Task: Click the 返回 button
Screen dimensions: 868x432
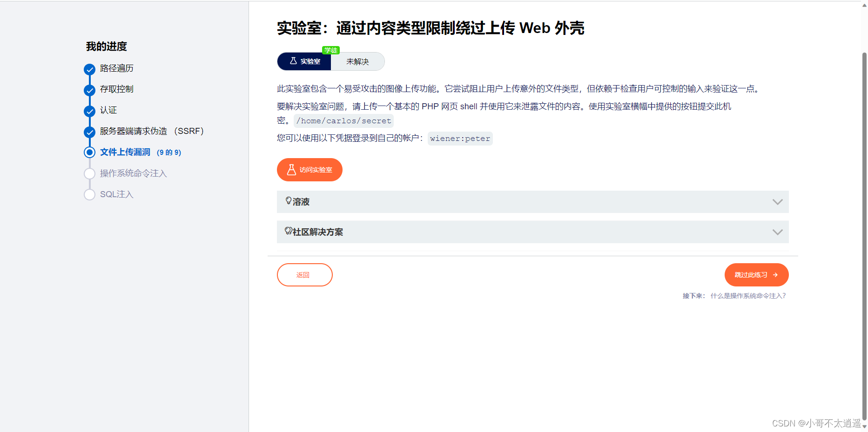Action: click(304, 275)
